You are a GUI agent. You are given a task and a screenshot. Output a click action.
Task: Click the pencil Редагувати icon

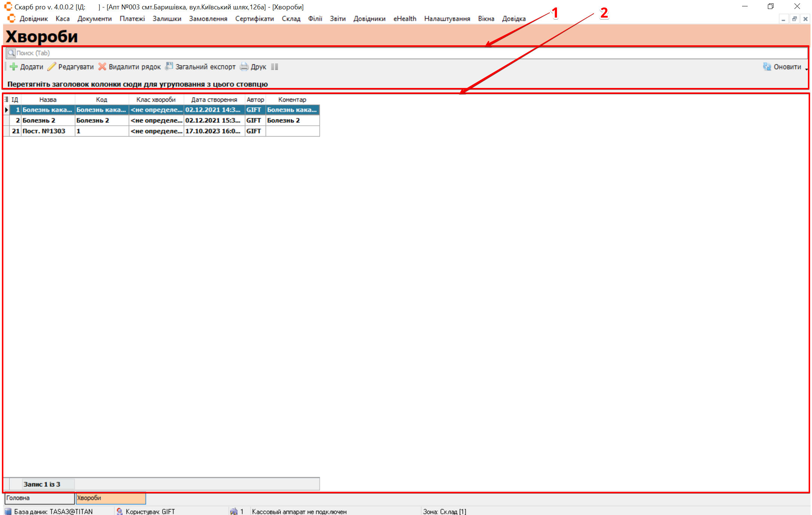click(x=52, y=67)
